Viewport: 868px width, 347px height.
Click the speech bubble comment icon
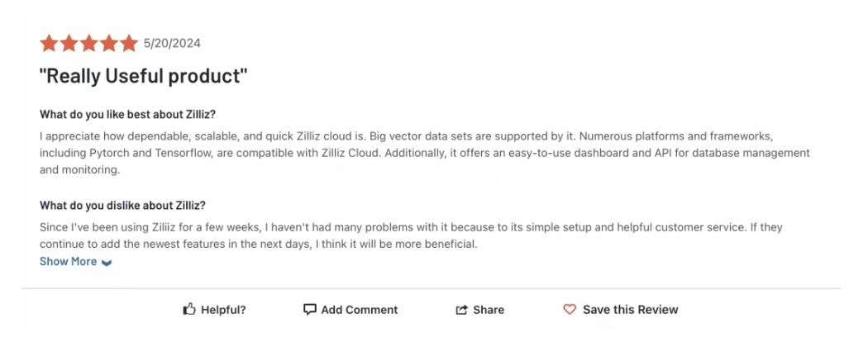pyautogui.click(x=309, y=309)
